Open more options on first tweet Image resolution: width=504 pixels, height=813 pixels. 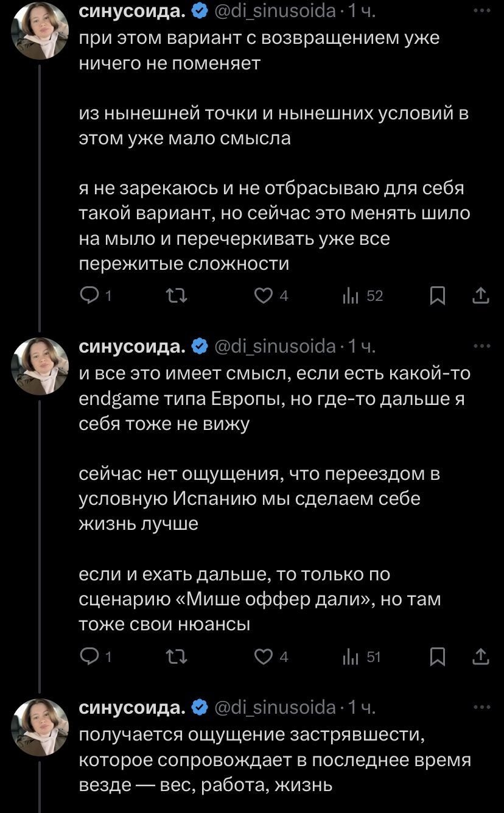coord(481,11)
